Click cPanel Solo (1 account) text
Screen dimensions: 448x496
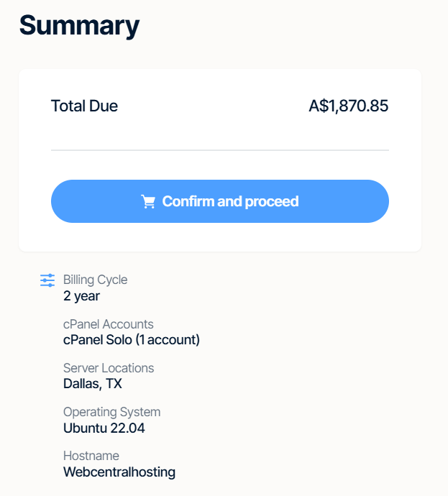[x=132, y=339]
